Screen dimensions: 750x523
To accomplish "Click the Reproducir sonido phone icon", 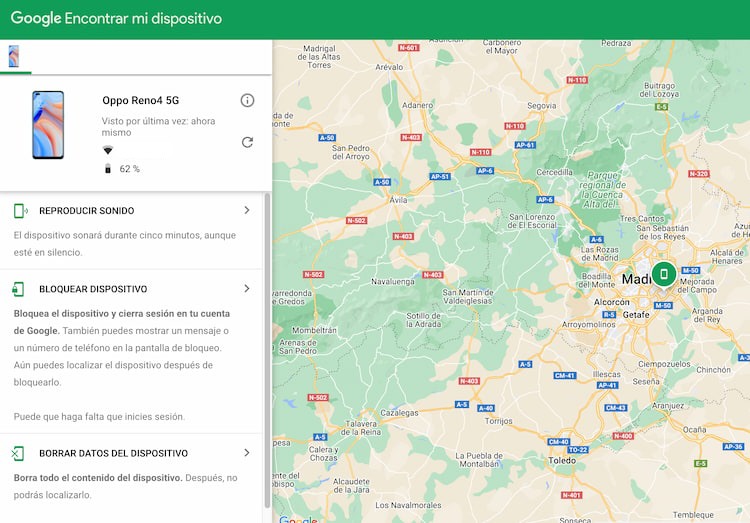I will click(20, 211).
